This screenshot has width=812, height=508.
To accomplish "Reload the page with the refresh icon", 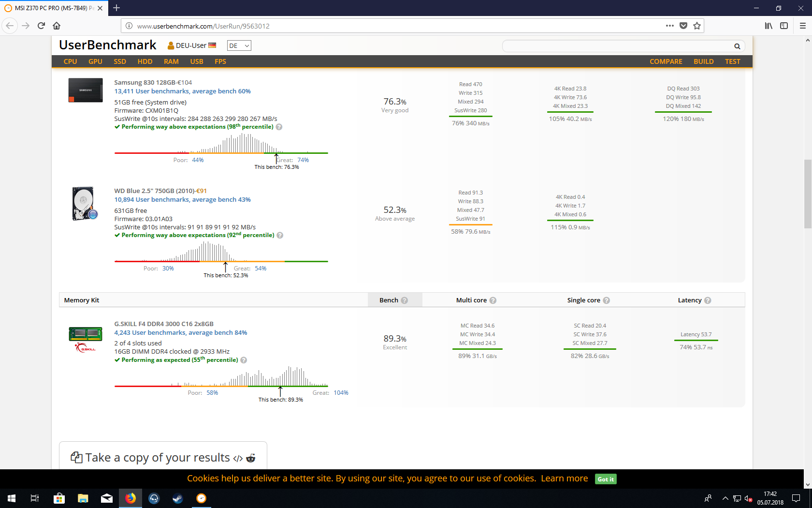I will click(x=41, y=26).
